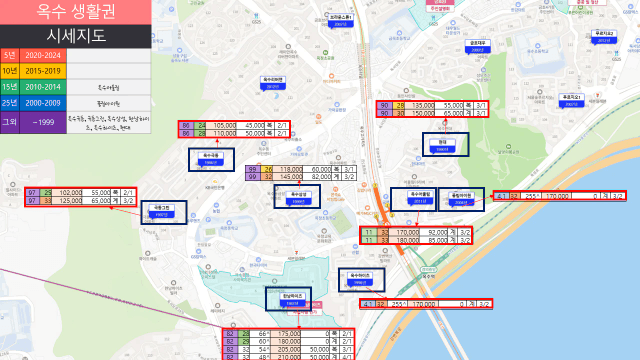Open the 옥수삼성 apartment pin
Viewport: 640px width, 360px height.
[x=298, y=198]
